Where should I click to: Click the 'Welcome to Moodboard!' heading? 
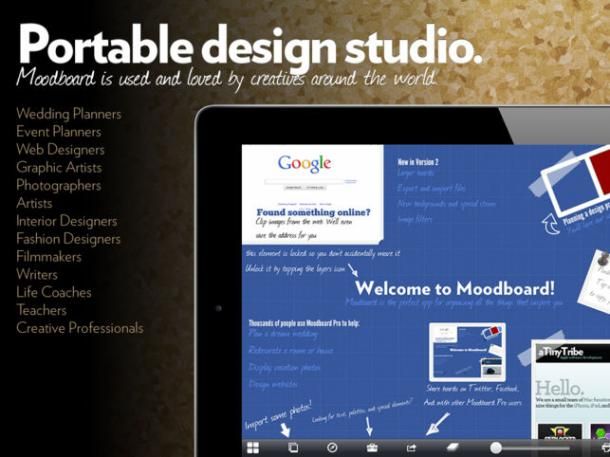pos(455,289)
